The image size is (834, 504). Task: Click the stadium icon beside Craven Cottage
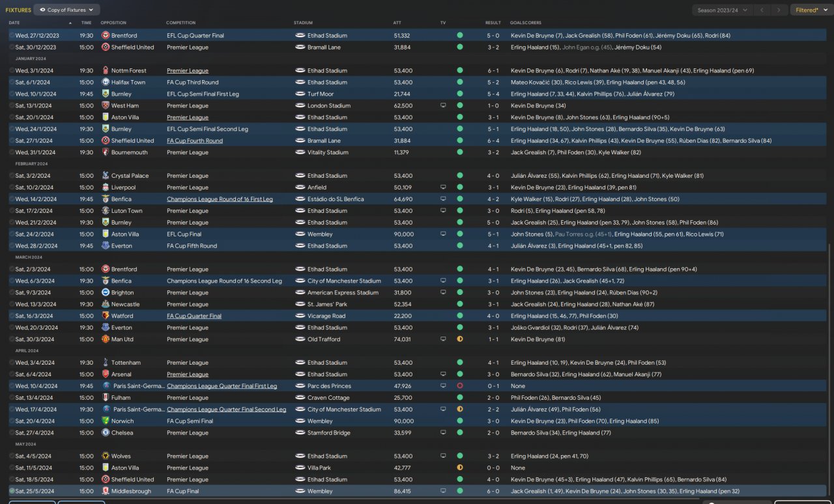tap(300, 398)
